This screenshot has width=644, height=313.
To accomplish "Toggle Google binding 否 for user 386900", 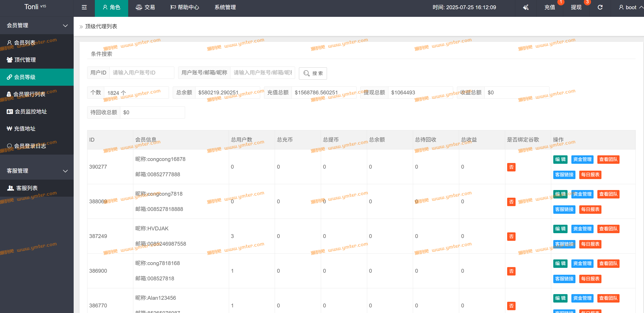I will pyautogui.click(x=511, y=271).
